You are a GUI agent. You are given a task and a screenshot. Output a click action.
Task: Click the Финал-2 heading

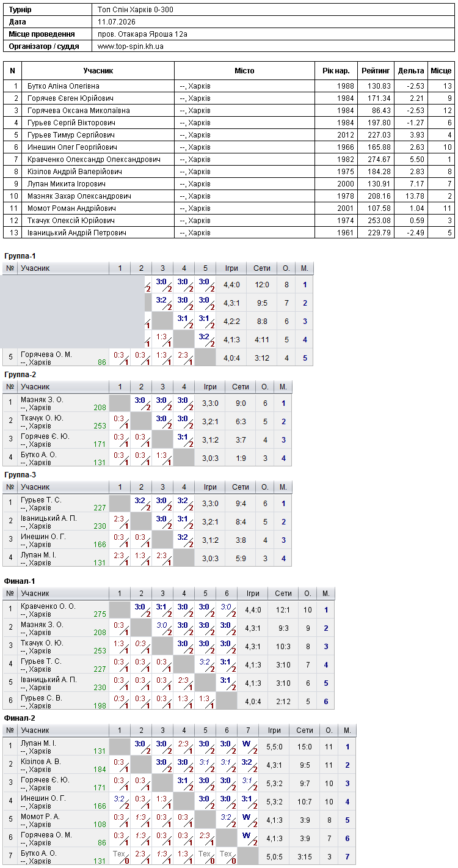(20, 718)
